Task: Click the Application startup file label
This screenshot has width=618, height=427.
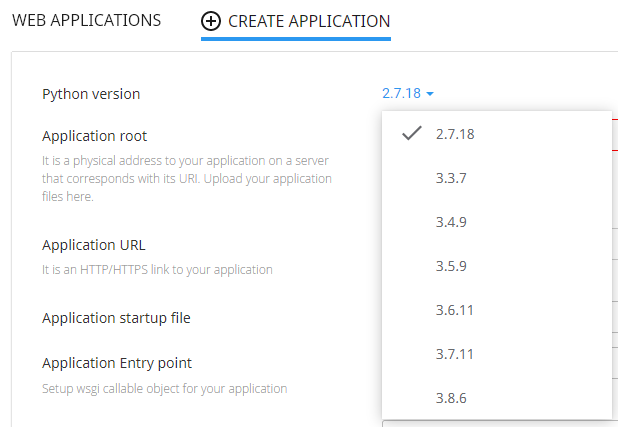Action: pos(116,318)
